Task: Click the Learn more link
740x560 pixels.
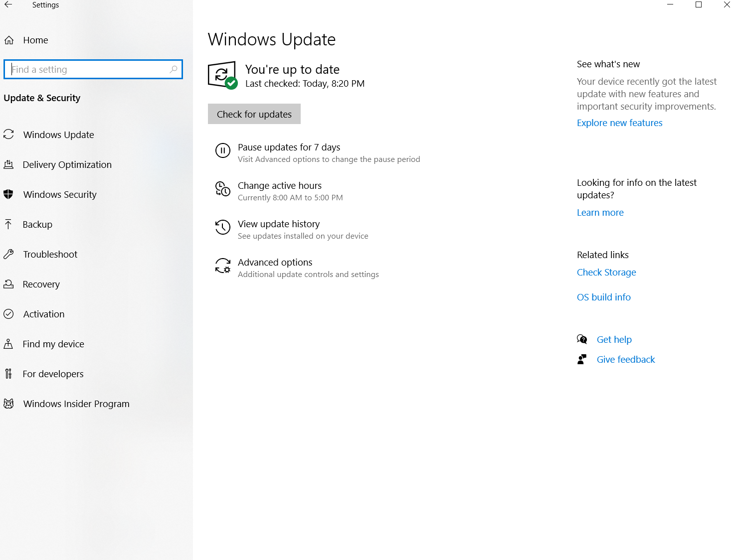Action: coord(600,213)
